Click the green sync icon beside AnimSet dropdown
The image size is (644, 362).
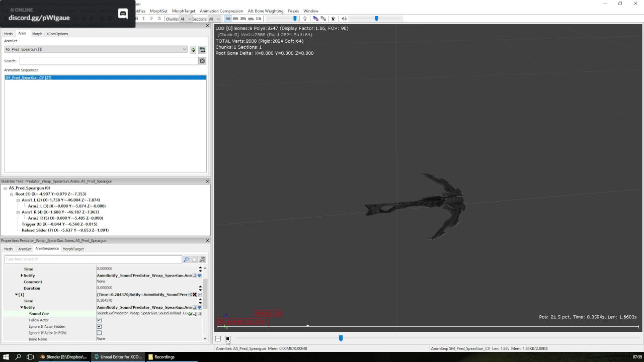pos(193,50)
